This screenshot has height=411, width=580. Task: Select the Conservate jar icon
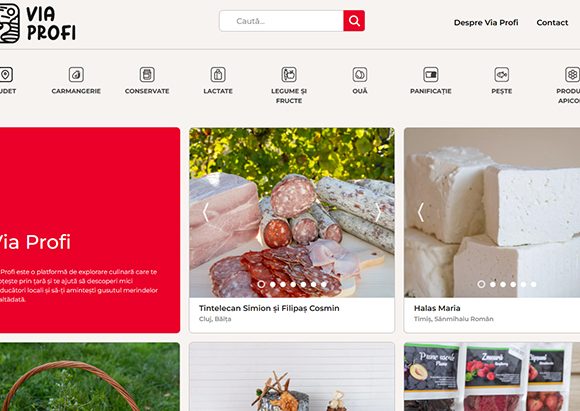pyautogui.click(x=147, y=74)
